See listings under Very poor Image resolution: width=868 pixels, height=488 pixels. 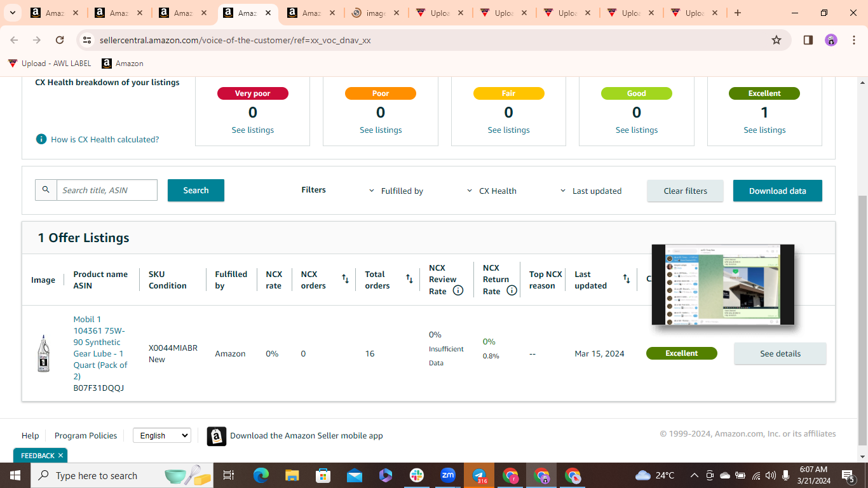click(253, 130)
